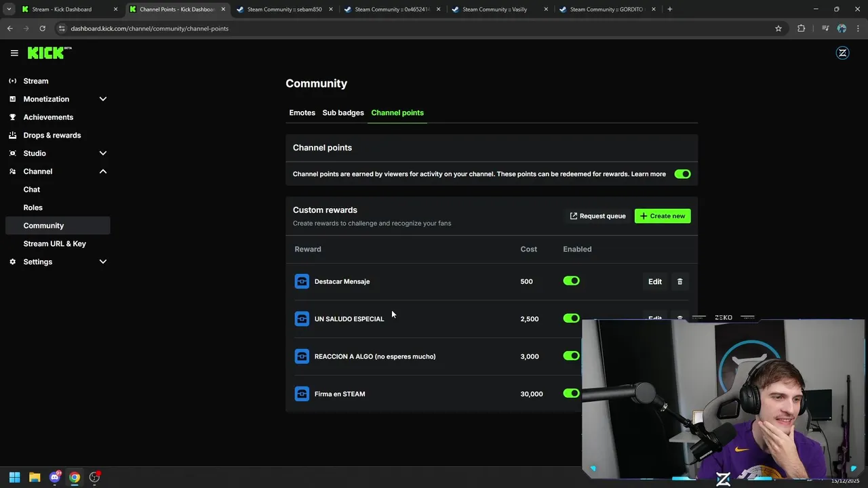Click the address bar URL

click(x=150, y=28)
